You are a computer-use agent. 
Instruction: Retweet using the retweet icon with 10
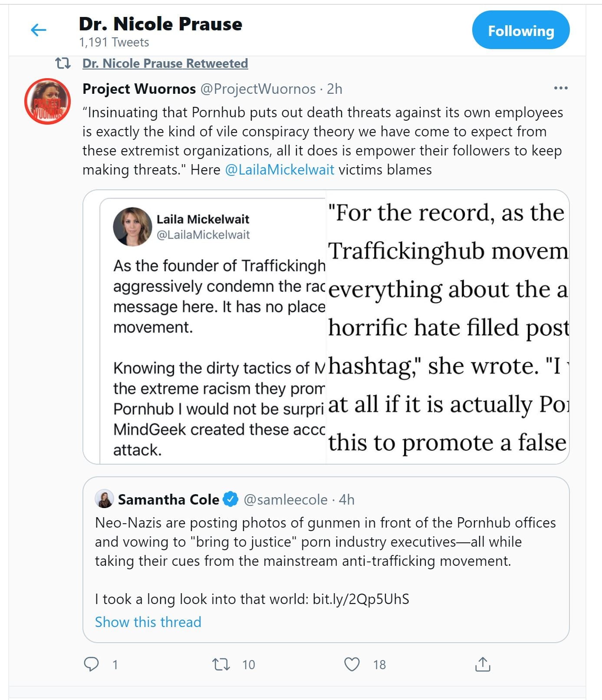(x=221, y=664)
